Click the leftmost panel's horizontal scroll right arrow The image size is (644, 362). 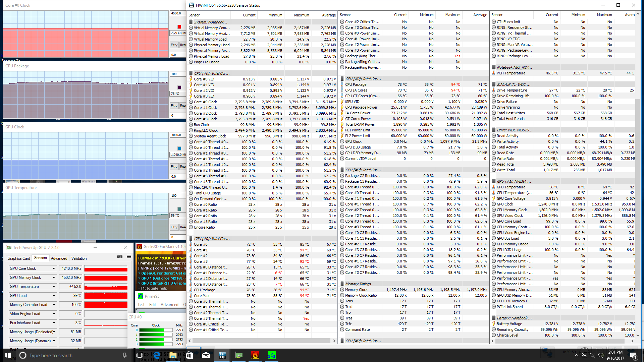(x=334, y=341)
